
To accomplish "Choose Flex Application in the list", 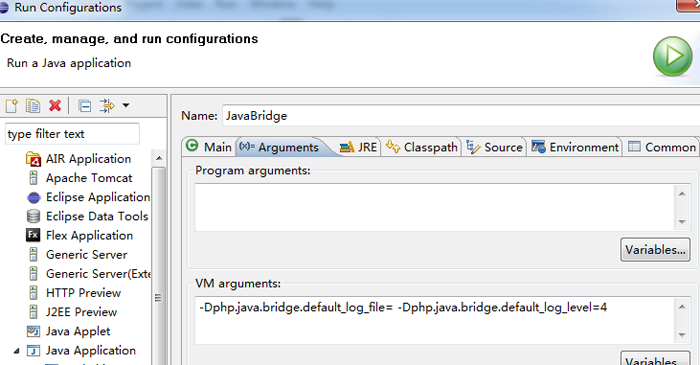I will click(x=89, y=236).
